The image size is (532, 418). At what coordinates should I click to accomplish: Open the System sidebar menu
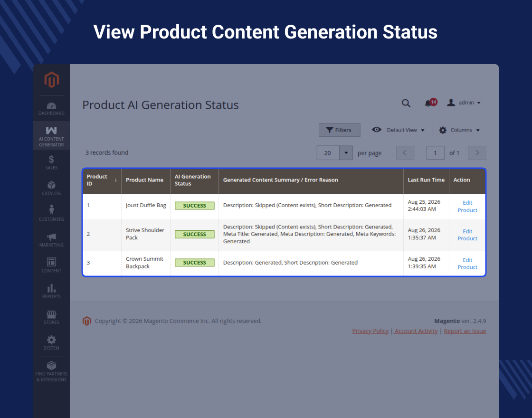51,342
